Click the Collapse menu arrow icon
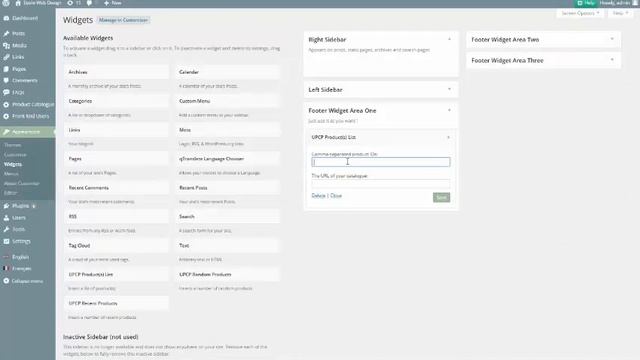The width and height of the screenshot is (640, 360). 6,281
